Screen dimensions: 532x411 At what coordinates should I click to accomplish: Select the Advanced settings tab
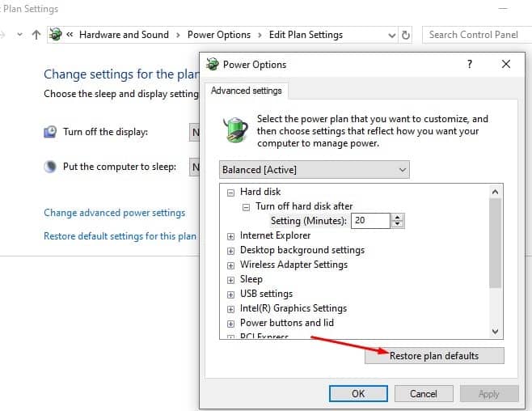tap(247, 91)
